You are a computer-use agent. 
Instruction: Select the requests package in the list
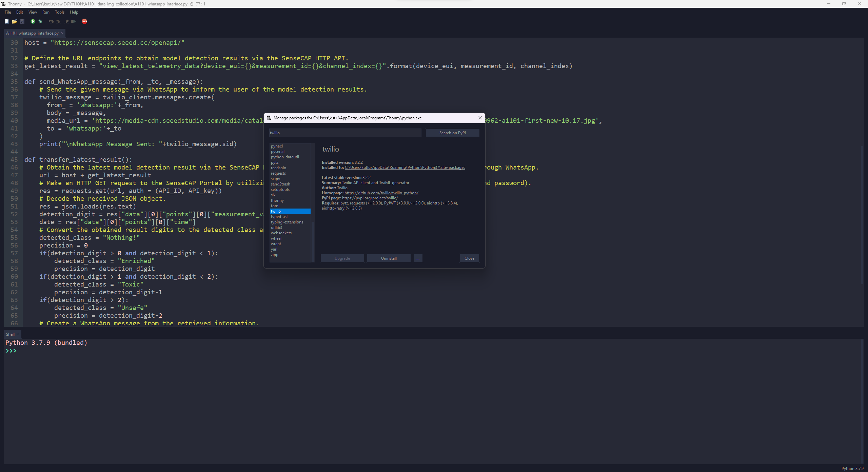[278, 173]
